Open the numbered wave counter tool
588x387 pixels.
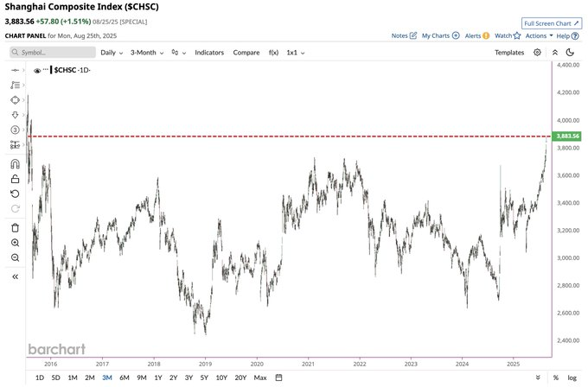click(15, 130)
